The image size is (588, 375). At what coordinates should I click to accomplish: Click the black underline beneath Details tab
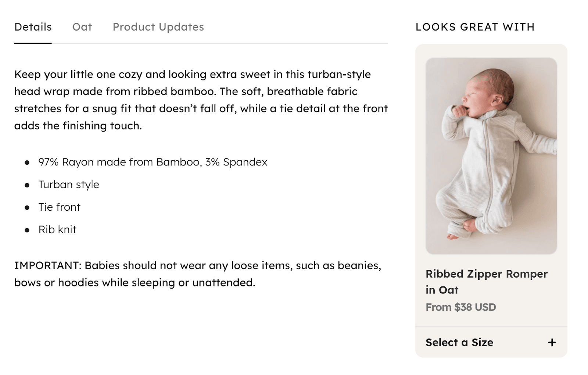pyautogui.click(x=33, y=43)
